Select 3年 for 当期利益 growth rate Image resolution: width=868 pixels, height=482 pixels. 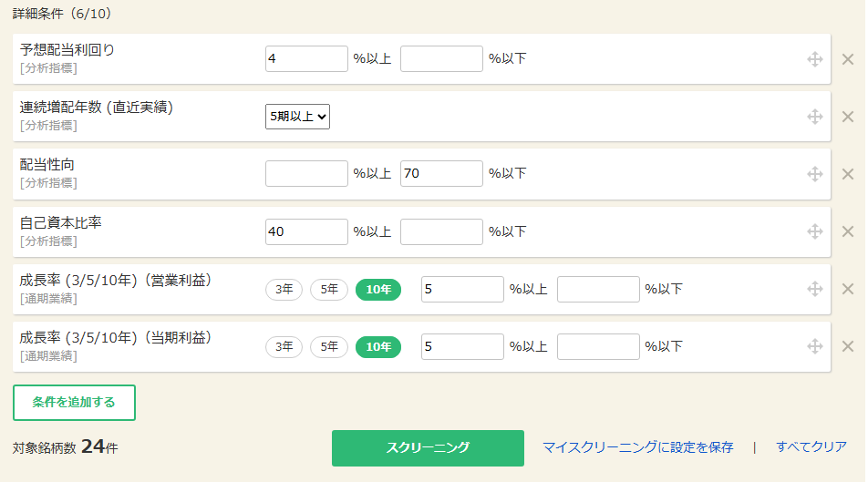(284, 347)
